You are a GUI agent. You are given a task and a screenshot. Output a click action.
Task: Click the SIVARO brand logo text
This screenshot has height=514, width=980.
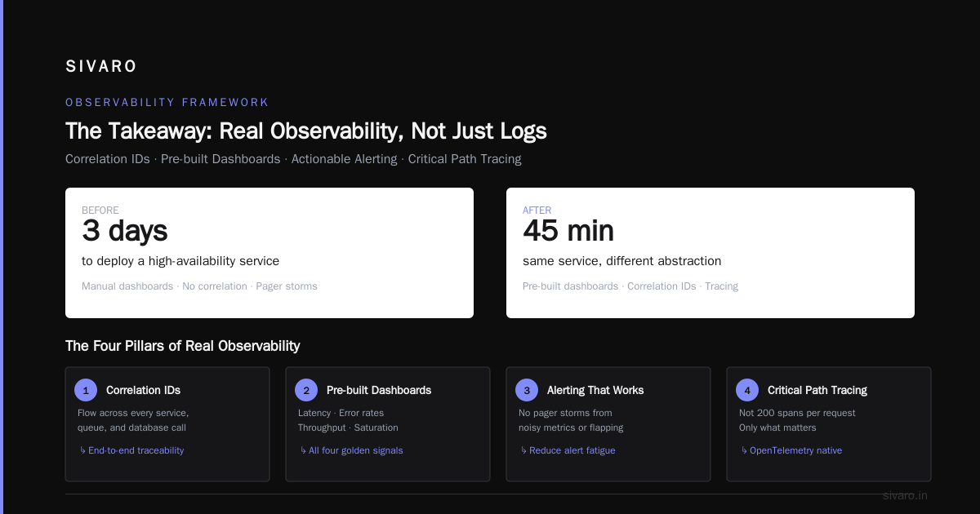101,66
